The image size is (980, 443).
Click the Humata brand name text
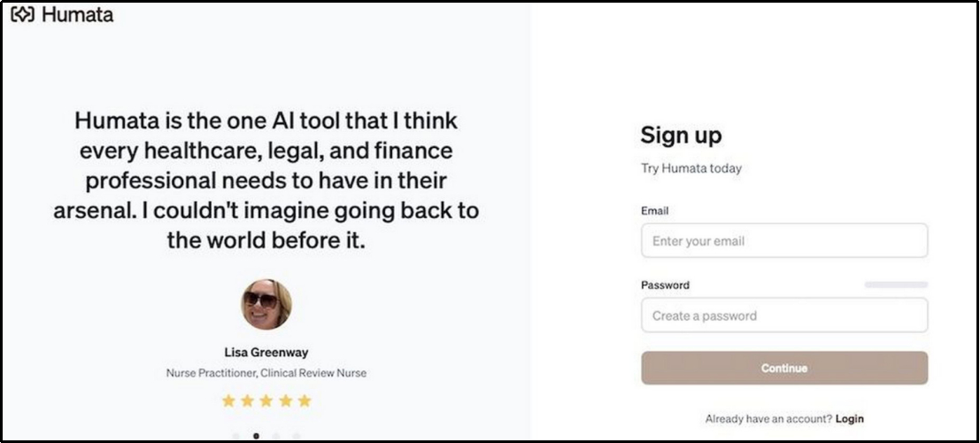pos(77,15)
